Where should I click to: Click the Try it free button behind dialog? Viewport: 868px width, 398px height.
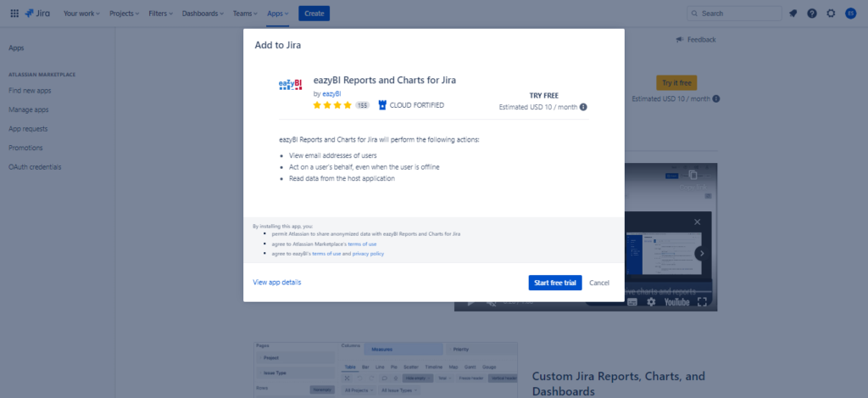pyautogui.click(x=676, y=82)
